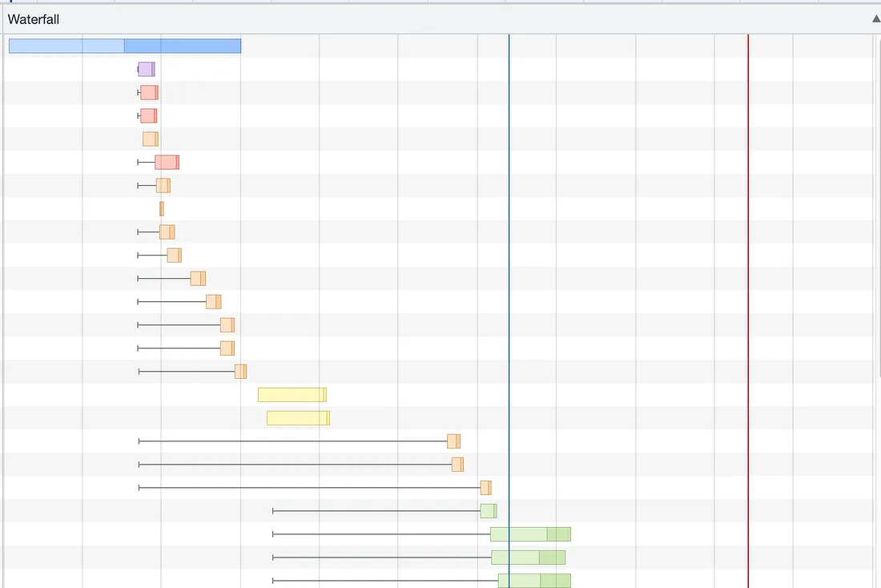Screen dimensions: 881x588
Task: Click the lower yellow request bar
Action: tap(298, 418)
